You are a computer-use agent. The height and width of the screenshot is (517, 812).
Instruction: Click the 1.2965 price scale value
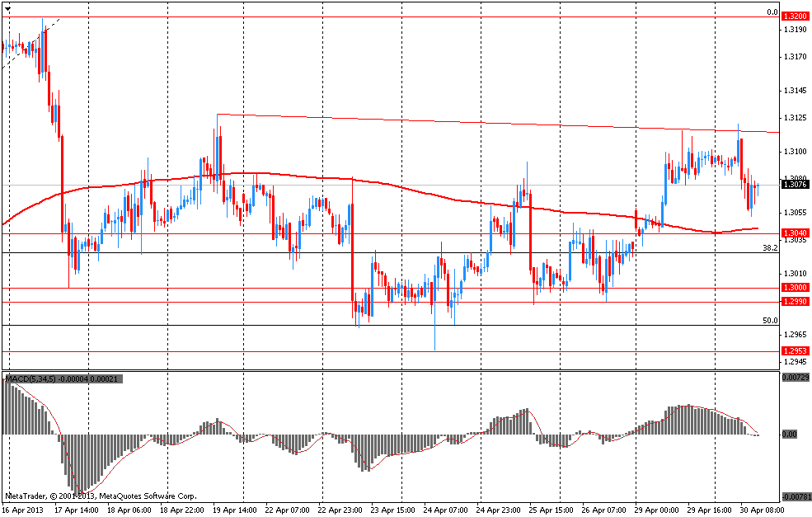(796, 335)
